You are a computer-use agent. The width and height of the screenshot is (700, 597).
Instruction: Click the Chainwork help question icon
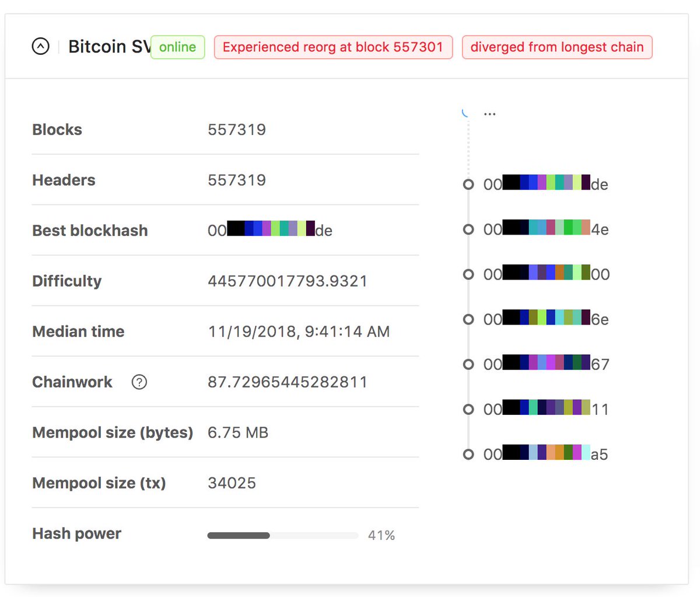139,382
